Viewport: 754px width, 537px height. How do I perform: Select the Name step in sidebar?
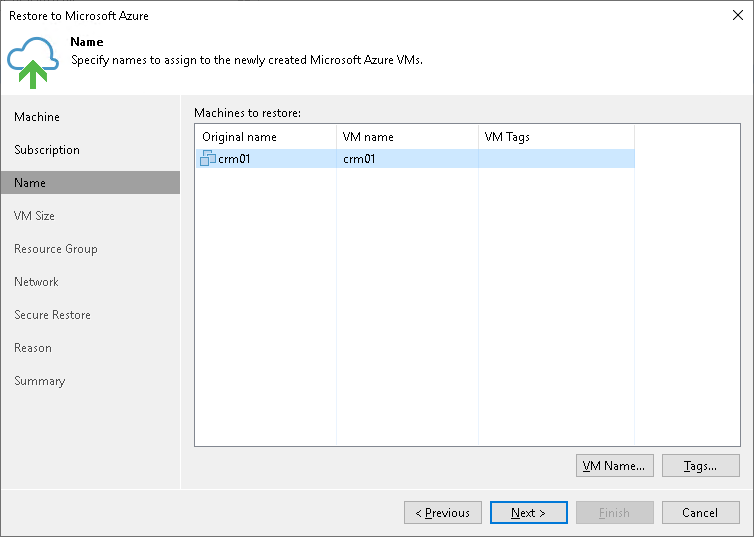(x=90, y=183)
